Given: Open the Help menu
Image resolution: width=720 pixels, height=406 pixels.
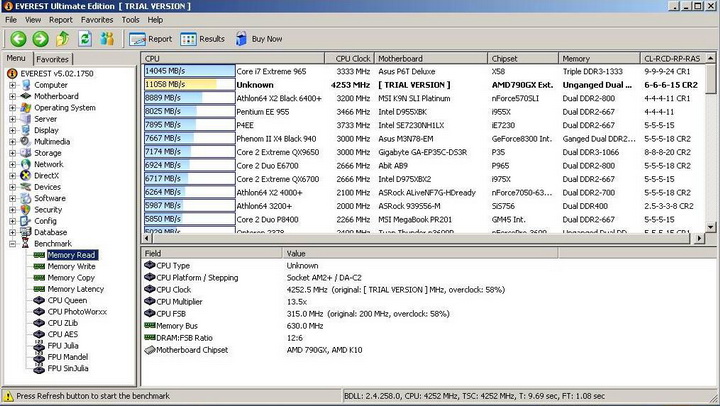Looking at the screenshot, I should tap(155, 20).
